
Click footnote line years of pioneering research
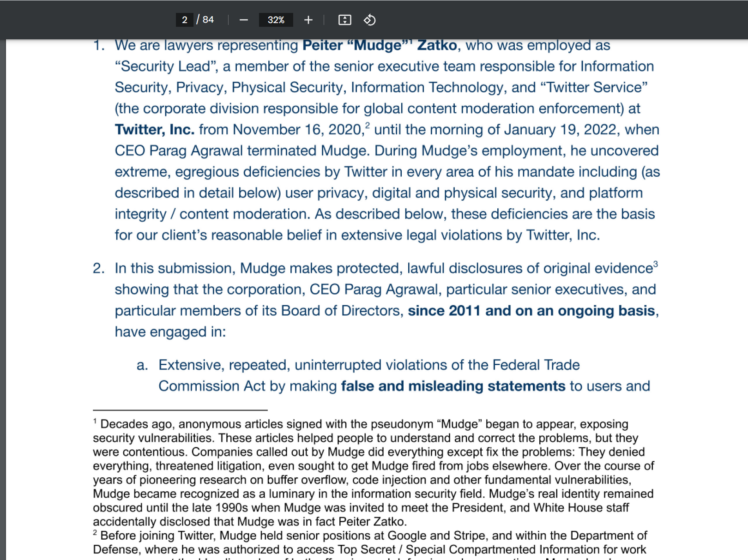(362, 480)
